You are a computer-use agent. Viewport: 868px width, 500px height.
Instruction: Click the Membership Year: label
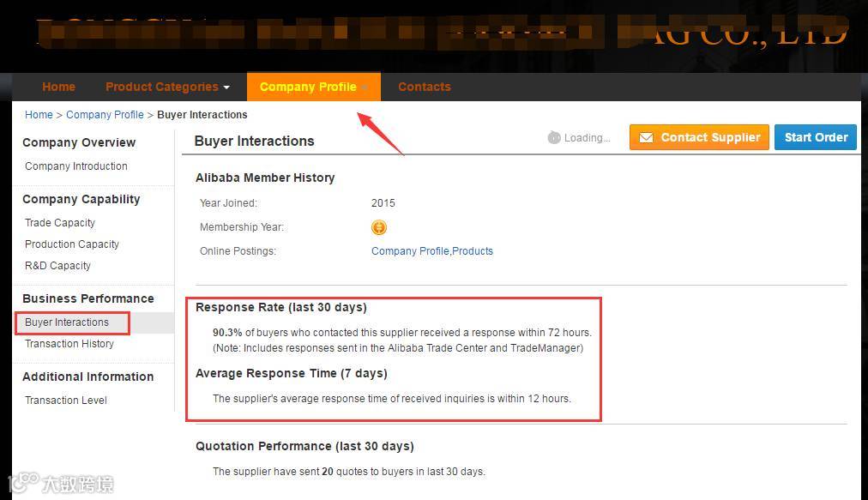pos(241,227)
